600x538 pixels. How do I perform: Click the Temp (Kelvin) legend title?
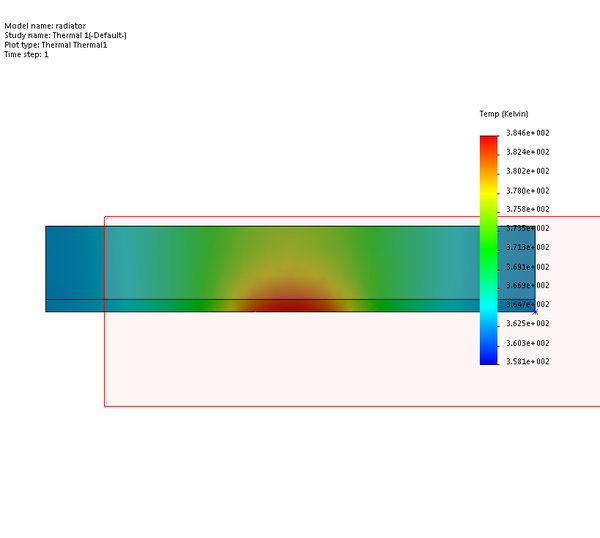[x=504, y=114]
